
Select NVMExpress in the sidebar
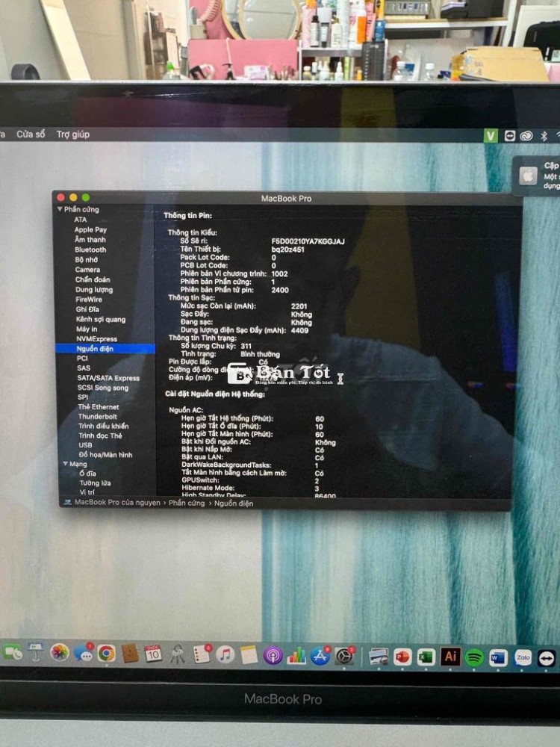(96, 339)
